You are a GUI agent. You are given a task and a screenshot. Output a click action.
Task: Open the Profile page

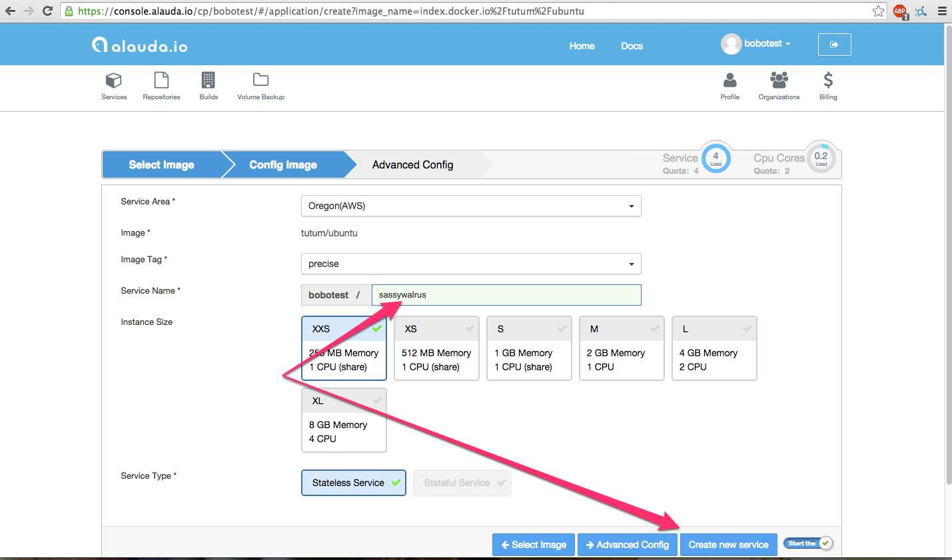730,87
